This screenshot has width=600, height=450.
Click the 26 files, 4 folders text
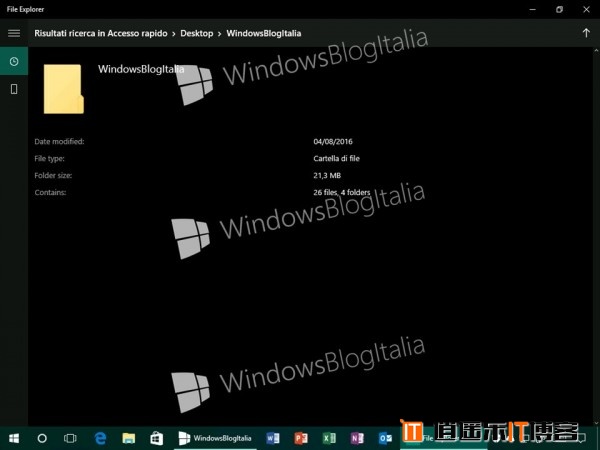tap(342, 192)
